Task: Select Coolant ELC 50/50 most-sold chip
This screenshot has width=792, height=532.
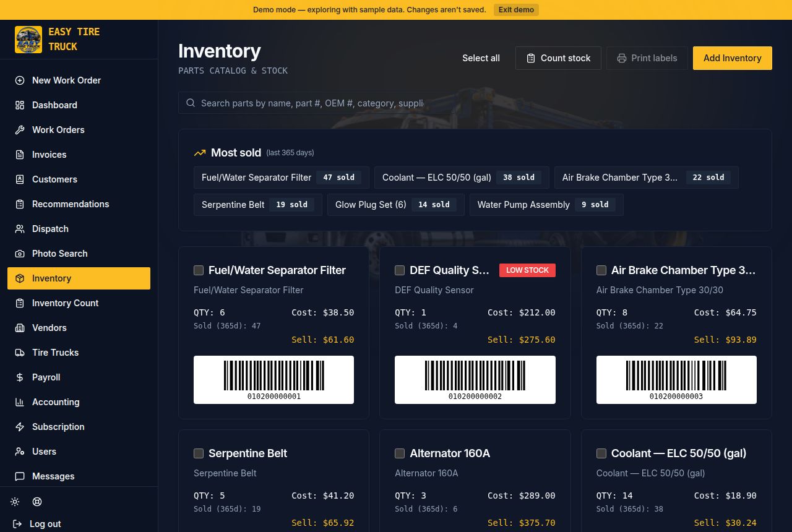Action: [x=462, y=178]
